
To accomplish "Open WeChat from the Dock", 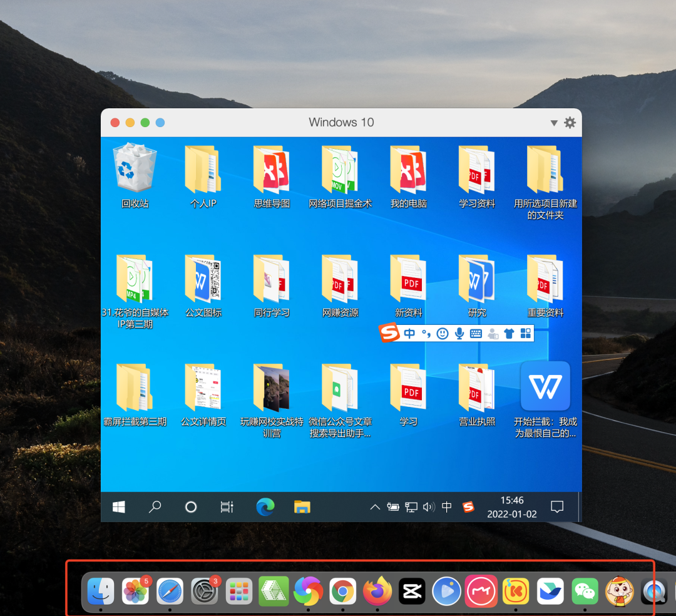I will click(x=585, y=591).
